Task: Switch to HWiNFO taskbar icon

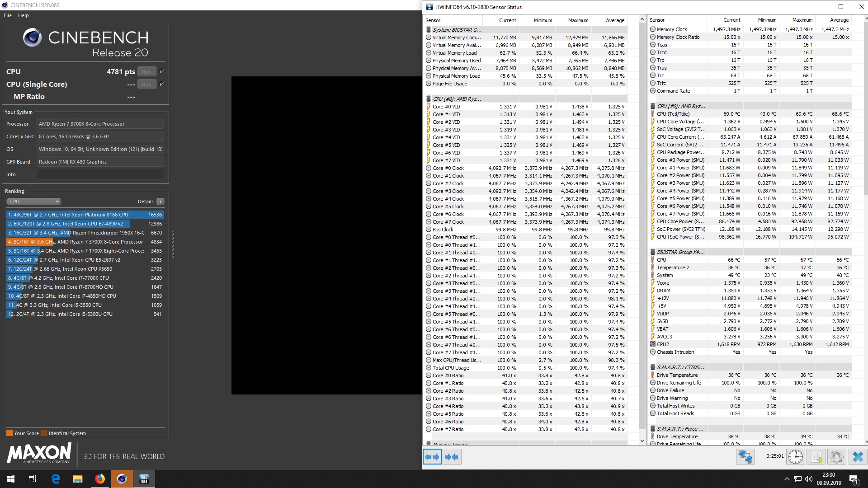Action: pyautogui.click(x=144, y=479)
